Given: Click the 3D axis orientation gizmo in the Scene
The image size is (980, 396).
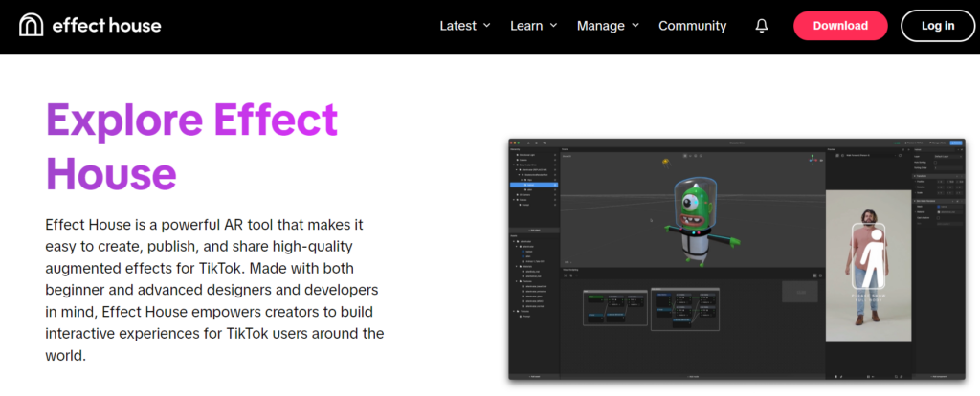Looking at the screenshot, I should (x=813, y=160).
